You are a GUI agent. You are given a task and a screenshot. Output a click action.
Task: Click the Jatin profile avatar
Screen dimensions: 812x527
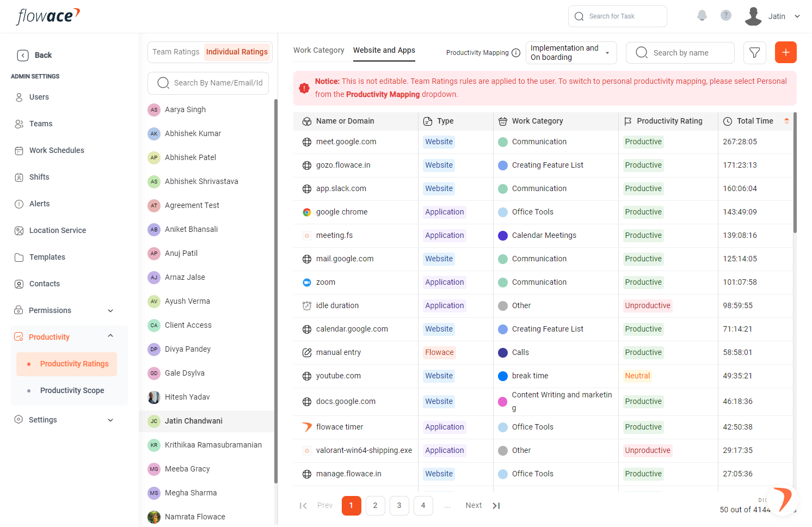point(753,16)
